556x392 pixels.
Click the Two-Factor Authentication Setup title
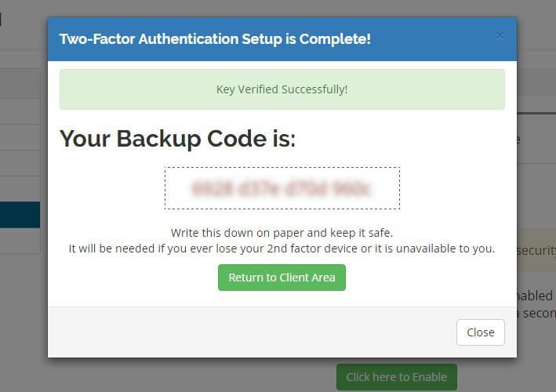pyautogui.click(x=215, y=38)
